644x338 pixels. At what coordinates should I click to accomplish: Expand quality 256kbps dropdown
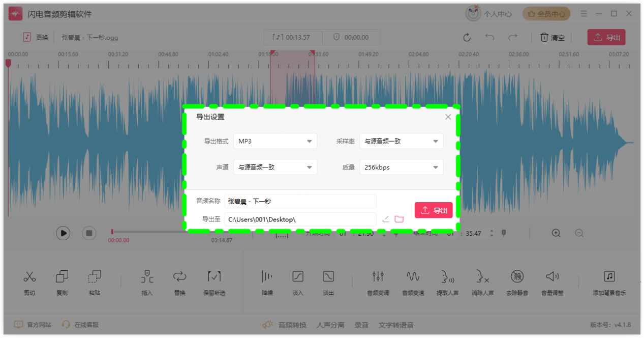(x=402, y=167)
